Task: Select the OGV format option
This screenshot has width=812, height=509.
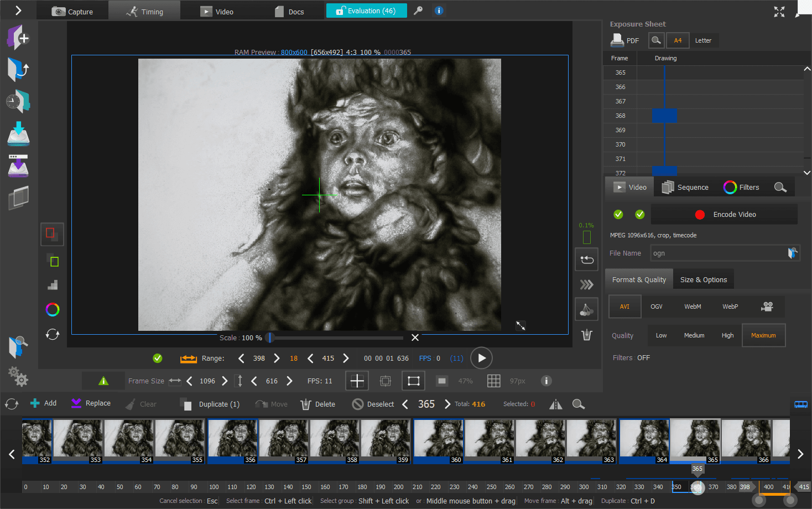Action: [657, 307]
